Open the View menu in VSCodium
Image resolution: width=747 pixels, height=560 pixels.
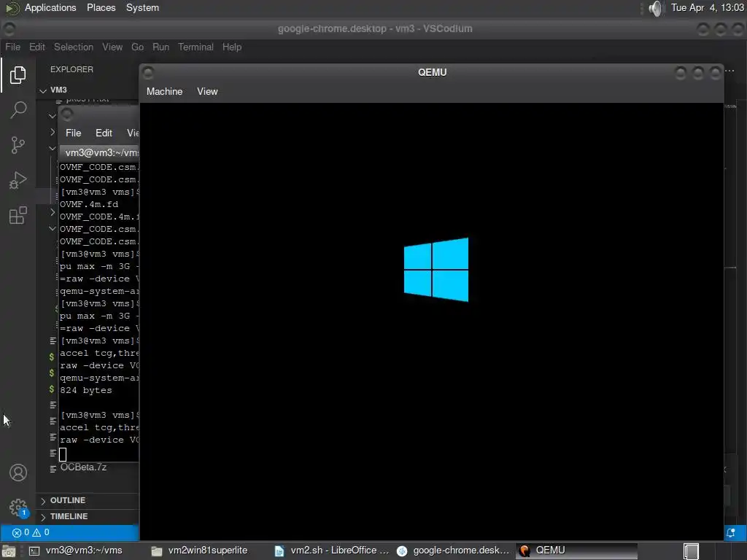(112, 47)
